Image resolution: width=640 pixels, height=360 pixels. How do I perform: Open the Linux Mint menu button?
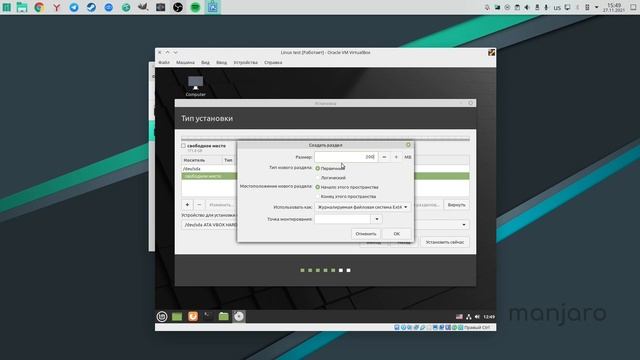point(162,316)
